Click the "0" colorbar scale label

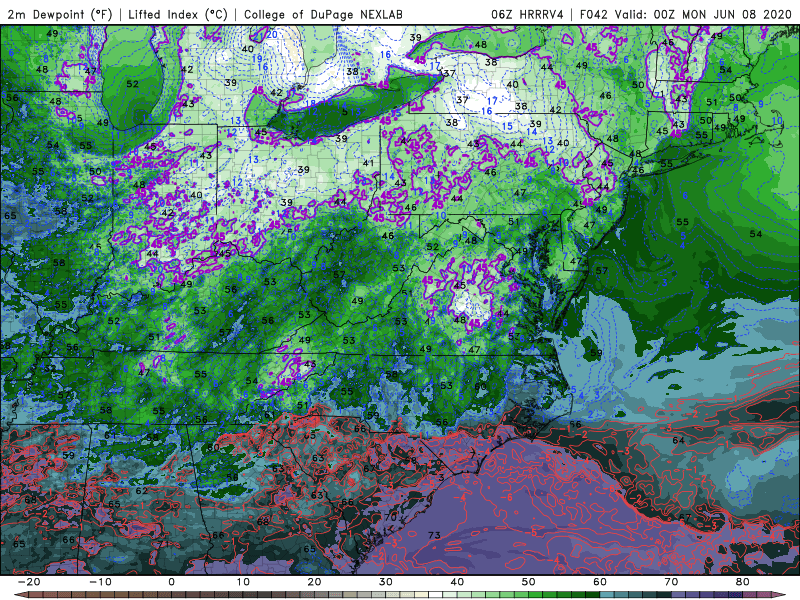click(x=171, y=582)
